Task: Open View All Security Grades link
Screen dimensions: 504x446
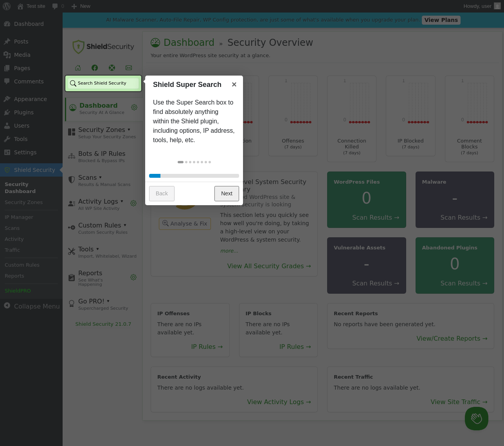Action: point(269,266)
